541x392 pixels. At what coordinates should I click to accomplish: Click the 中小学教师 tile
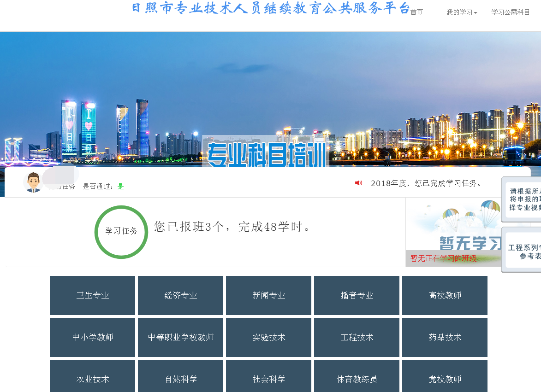click(x=92, y=338)
